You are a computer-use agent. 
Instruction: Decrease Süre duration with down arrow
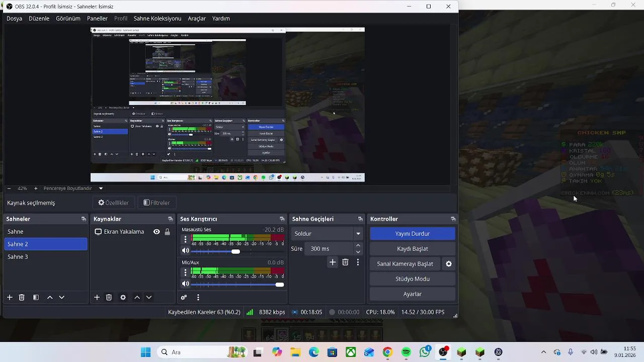pos(358,252)
